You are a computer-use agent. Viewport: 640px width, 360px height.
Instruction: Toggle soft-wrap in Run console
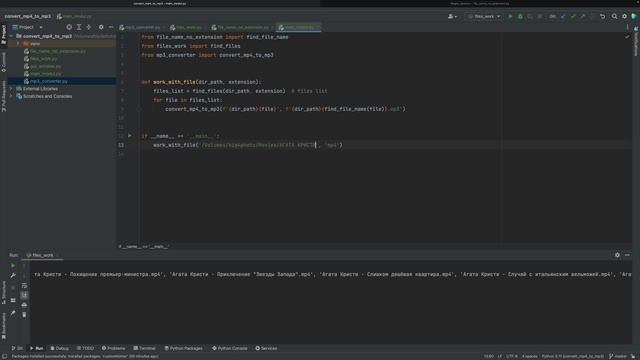[24, 286]
